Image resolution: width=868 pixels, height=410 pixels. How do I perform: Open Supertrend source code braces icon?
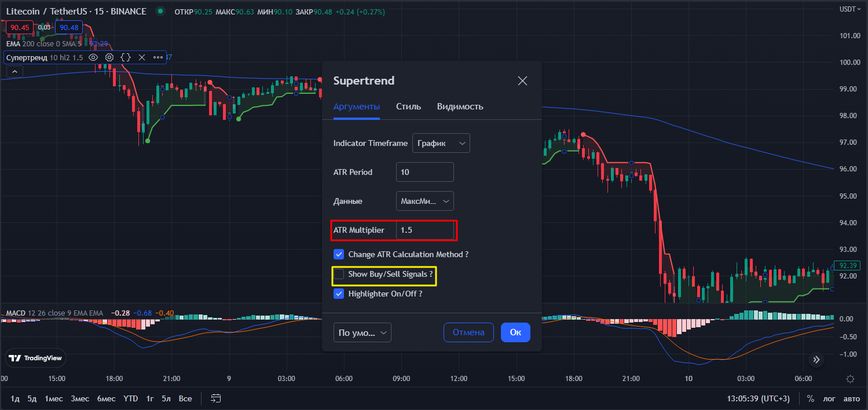(126, 57)
